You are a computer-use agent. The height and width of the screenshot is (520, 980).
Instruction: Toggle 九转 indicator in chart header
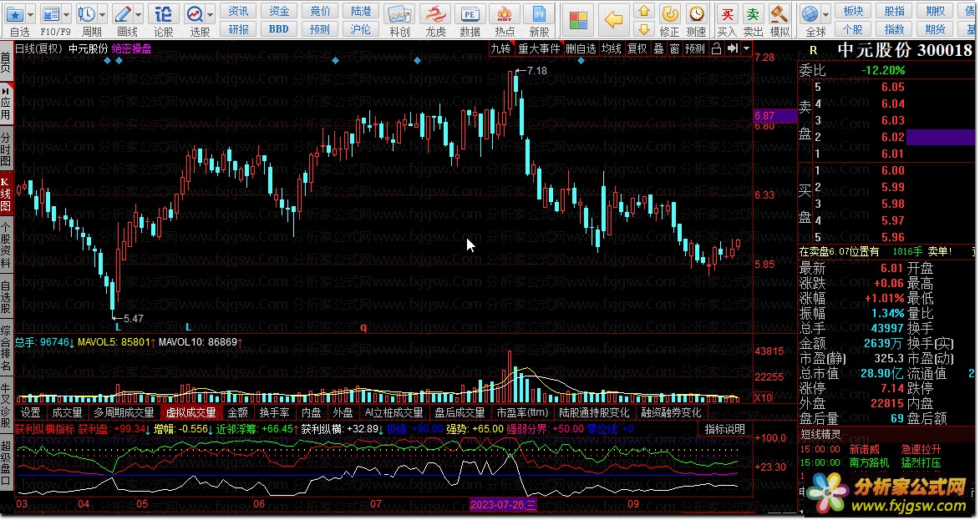pyautogui.click(x=500, y=48)
